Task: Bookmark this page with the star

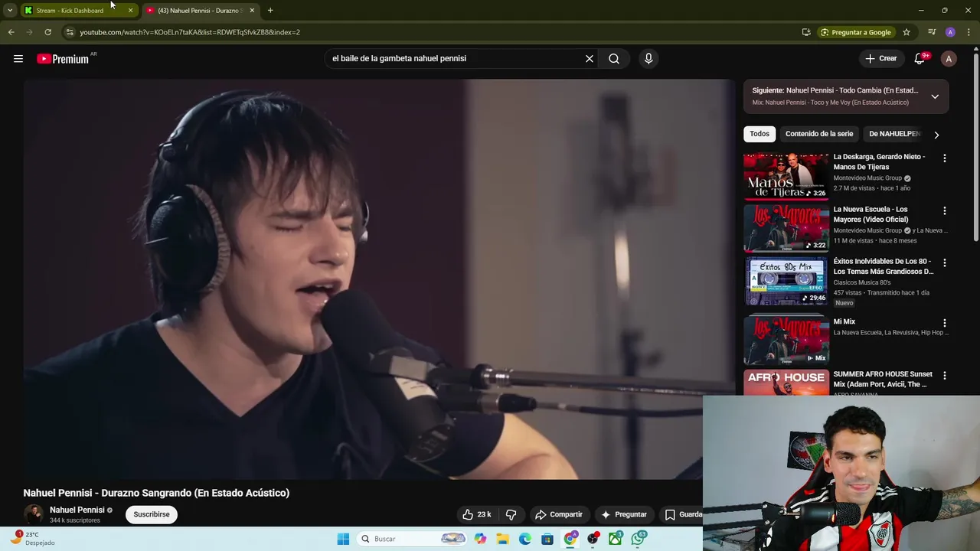Action: pos(906,32)
